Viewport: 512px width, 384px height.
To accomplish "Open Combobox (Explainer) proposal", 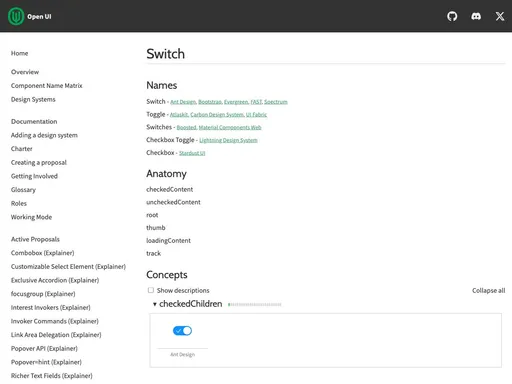I will [43, 253].
